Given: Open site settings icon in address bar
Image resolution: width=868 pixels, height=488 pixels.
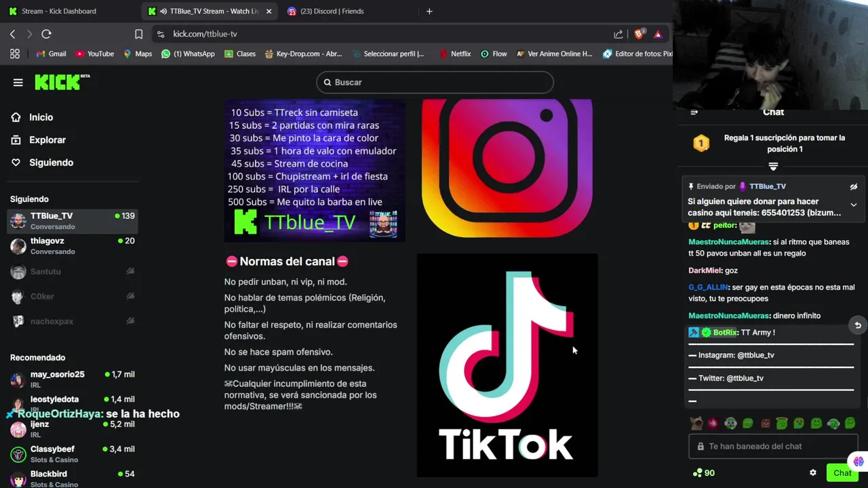Looking at the screenshot, I should (x=160, y=34).
